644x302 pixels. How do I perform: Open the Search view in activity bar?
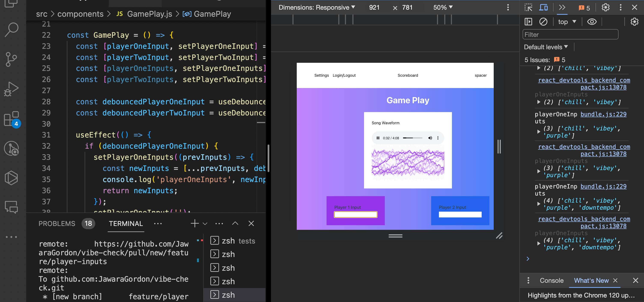(11, 30)
